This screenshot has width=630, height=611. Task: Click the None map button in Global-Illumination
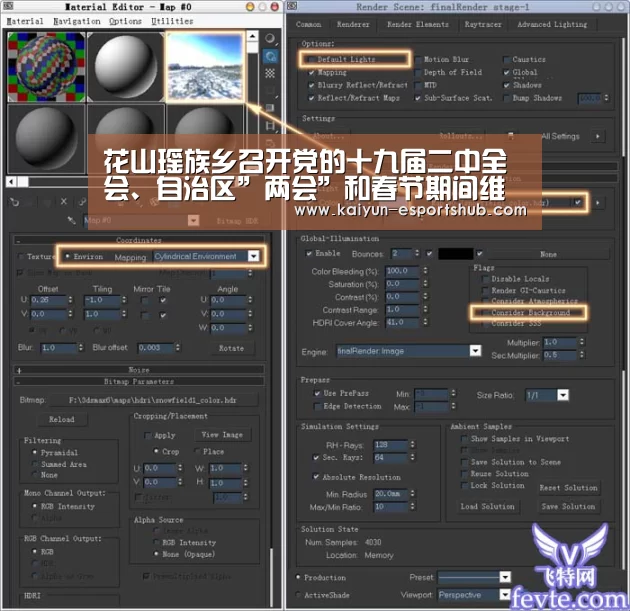point(548,254)
